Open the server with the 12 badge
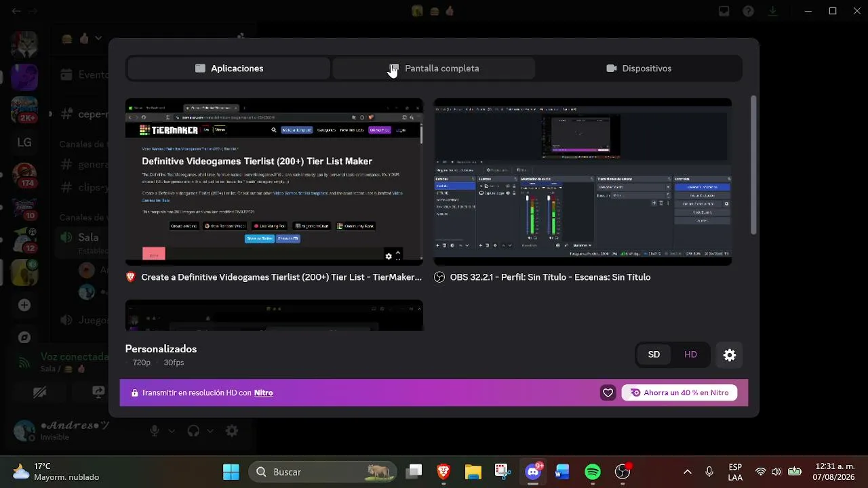The width and height of the screenshot is (868, 488). click(x=24, y=240)
